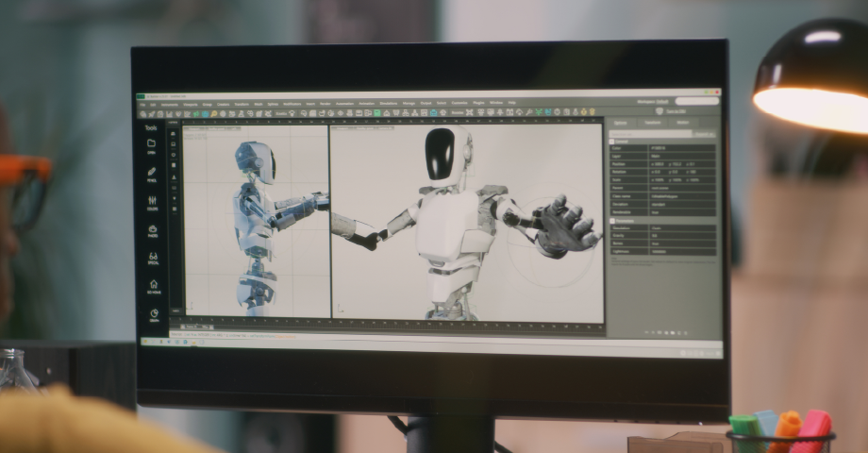Open the Plugins menu
This screenshot has width=868, height=453.
478,103
